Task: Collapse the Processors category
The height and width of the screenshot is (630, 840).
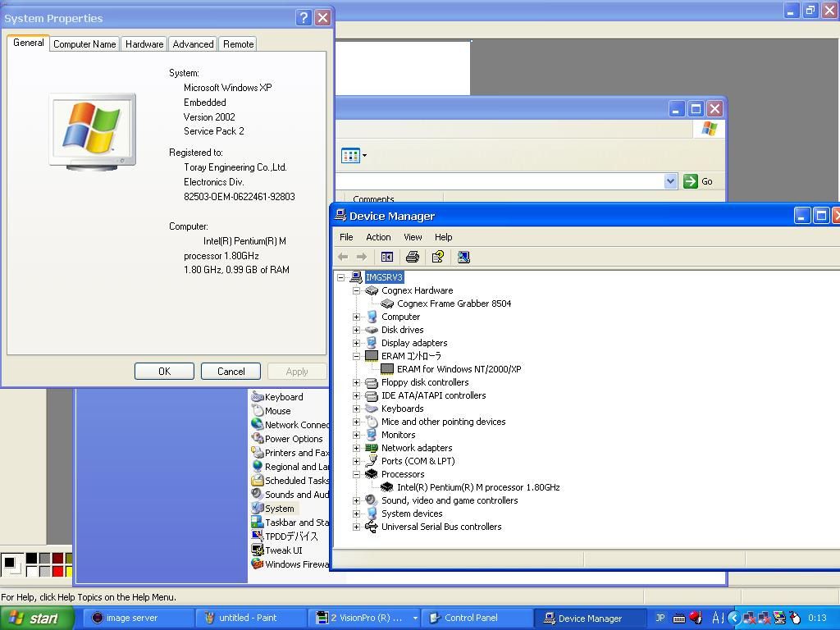Action: pos(355,474)
